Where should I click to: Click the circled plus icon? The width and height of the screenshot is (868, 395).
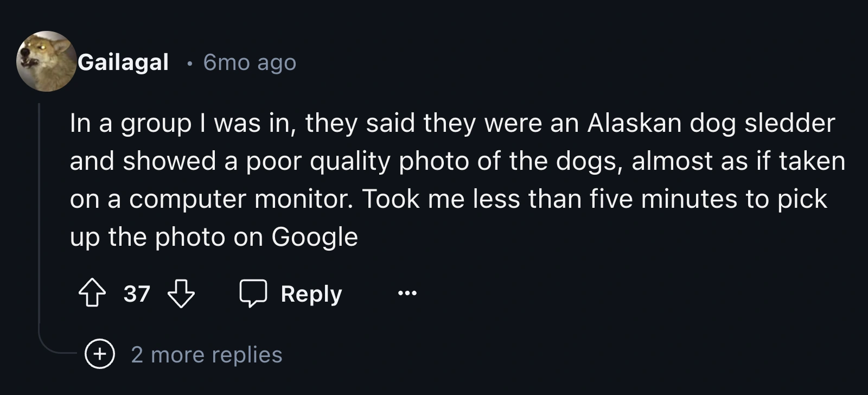pyautogui.click(x=100, y=354)
